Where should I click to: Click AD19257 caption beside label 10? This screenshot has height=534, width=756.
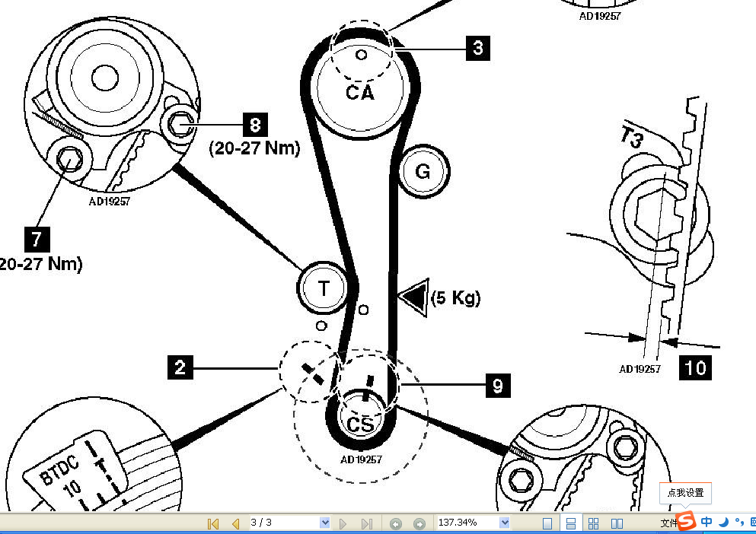[640, 369]
